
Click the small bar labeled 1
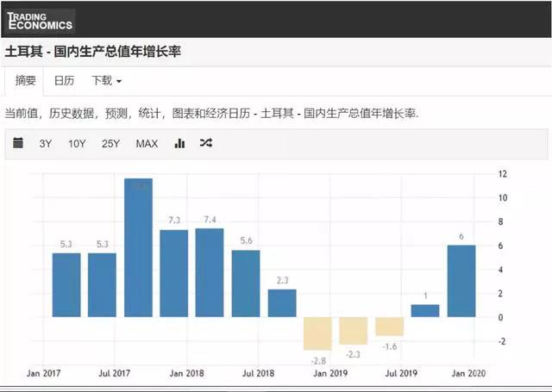pos(425,310)
